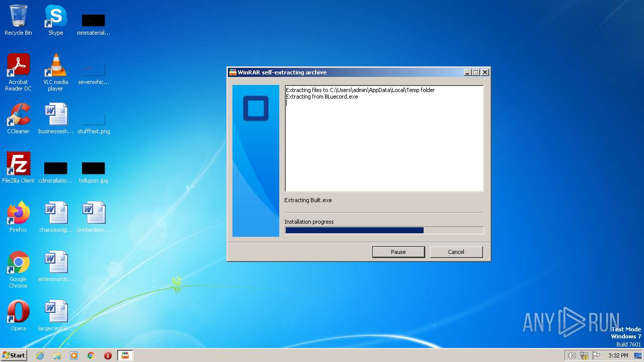This screenshot has width=644, height=362.
Task: Minimize the WinRAR self-extracting window
Action: (x=467, y=72)
